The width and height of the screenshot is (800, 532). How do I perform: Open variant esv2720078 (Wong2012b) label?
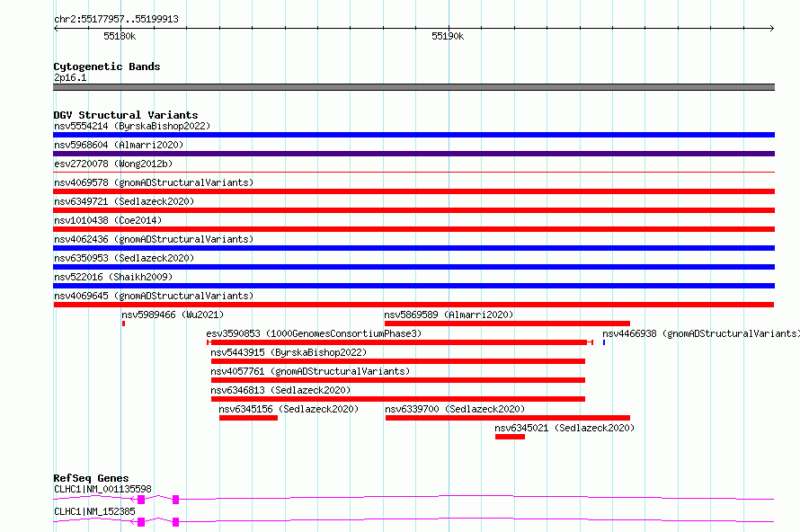coord(113,164)
